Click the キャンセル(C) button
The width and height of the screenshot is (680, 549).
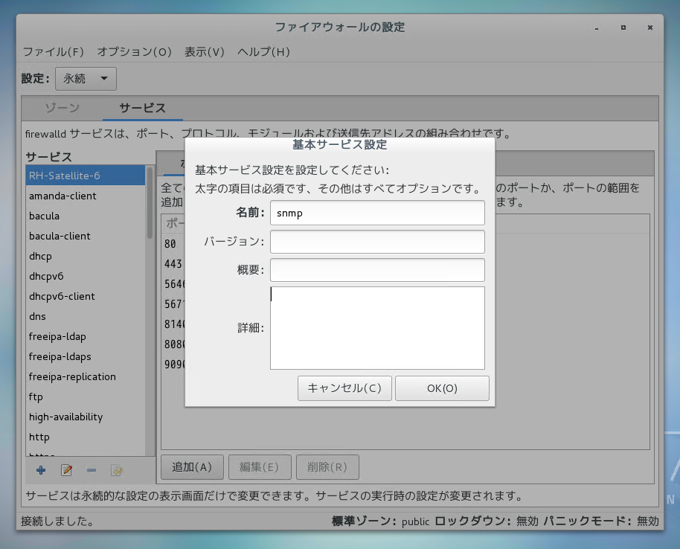[344, 388]
